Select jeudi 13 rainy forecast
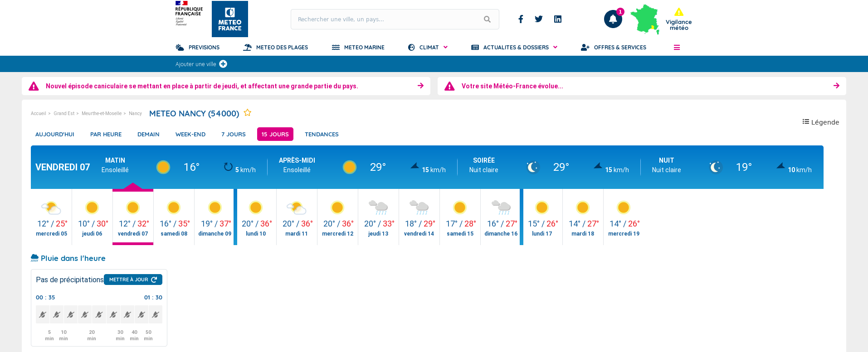Image resolution: width=868 pixels, height=352 pixels. [x=378, y=217]
